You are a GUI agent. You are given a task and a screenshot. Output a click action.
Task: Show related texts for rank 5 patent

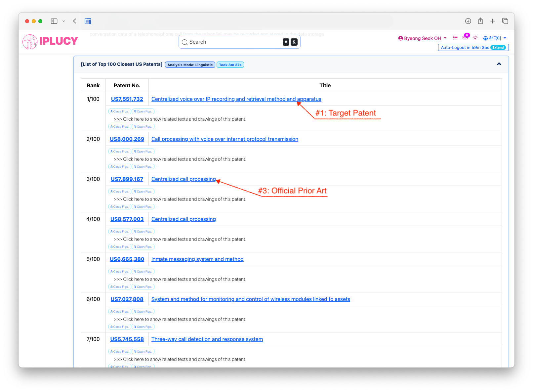(180, 279)
